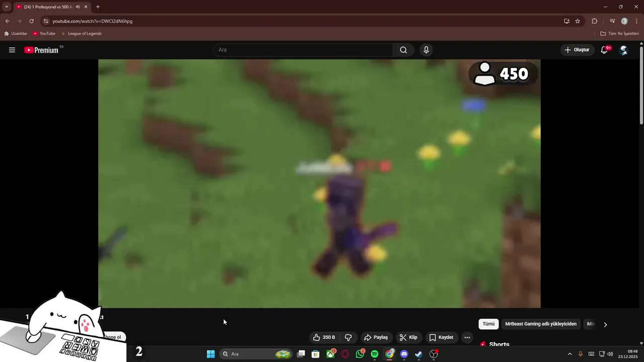Open the more actions three-dot menu
Screen dimensions: 644x362
coord(467,337)
